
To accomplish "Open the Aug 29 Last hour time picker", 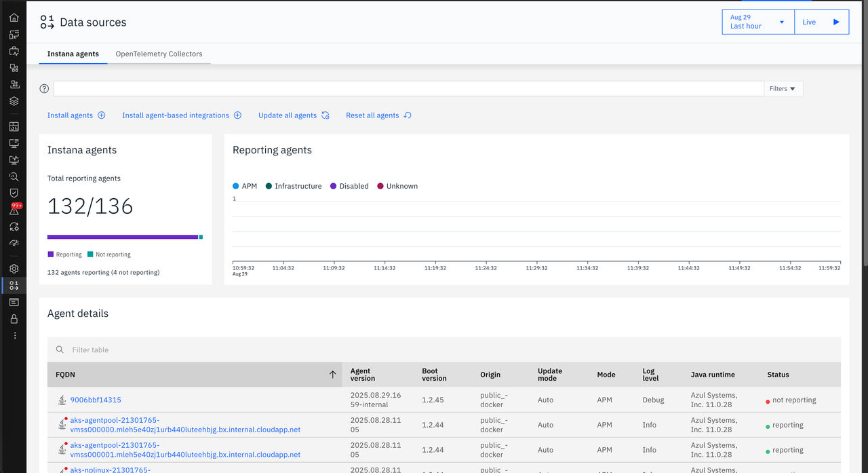I will [x=757, y=22].
